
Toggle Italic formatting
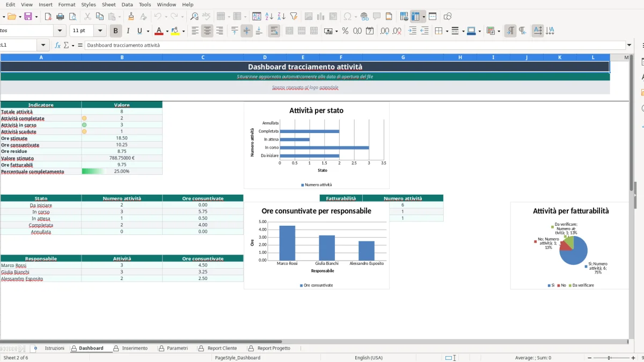(128, 31)
